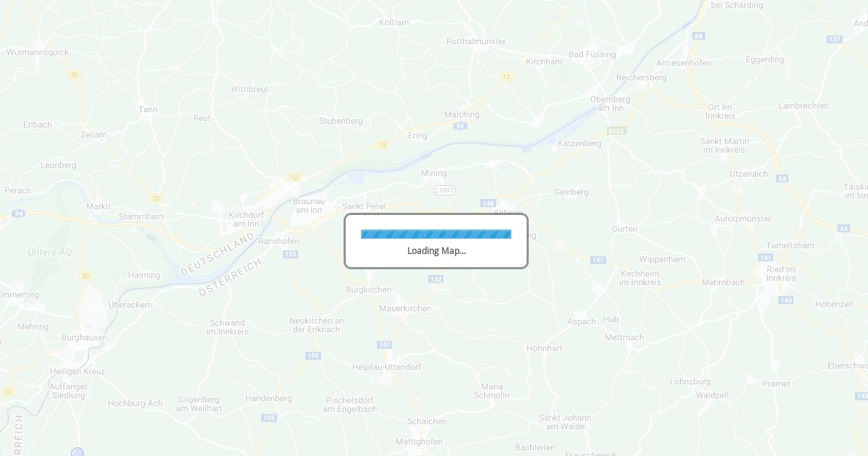868x456 pixels.
Task: Click the Ried im Innkreis label
Action: (x=781, y=274)
